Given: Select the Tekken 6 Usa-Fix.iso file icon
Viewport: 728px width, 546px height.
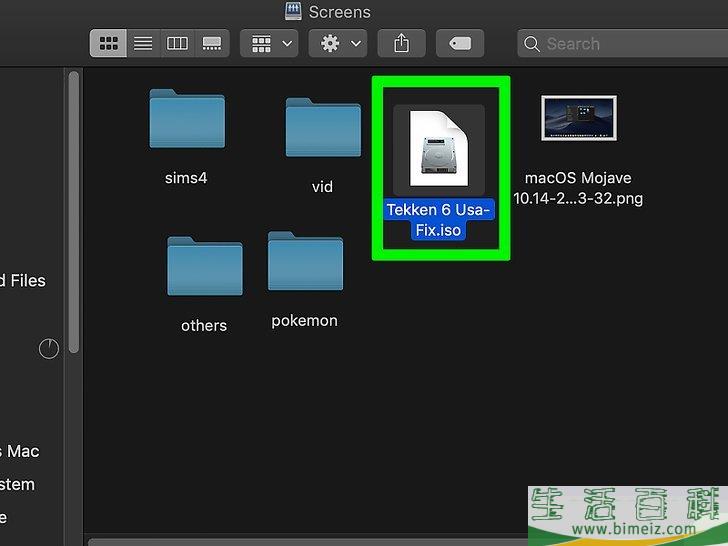Looking at the screenshot, I should (x=439, y=149).
